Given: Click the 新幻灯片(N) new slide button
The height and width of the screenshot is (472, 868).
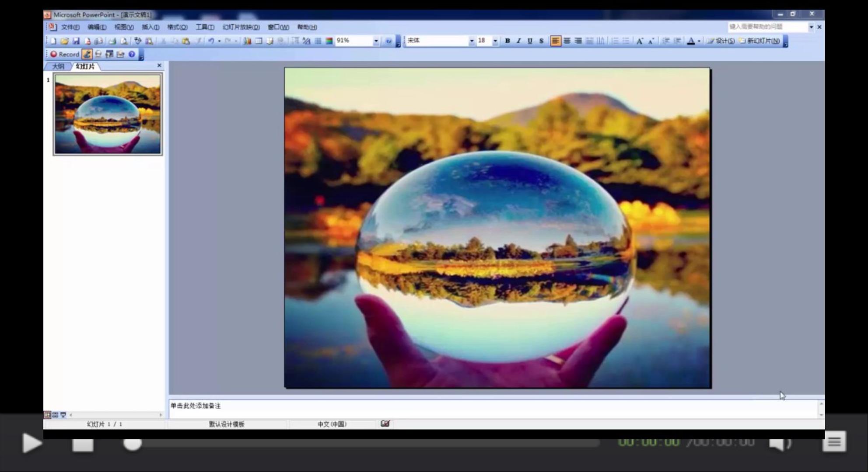Looking at the screenshot, I should point(759,41).
